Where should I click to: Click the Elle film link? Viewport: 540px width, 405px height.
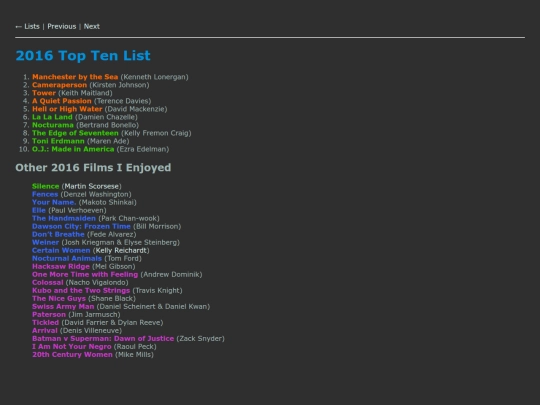[x=39, y=210]
